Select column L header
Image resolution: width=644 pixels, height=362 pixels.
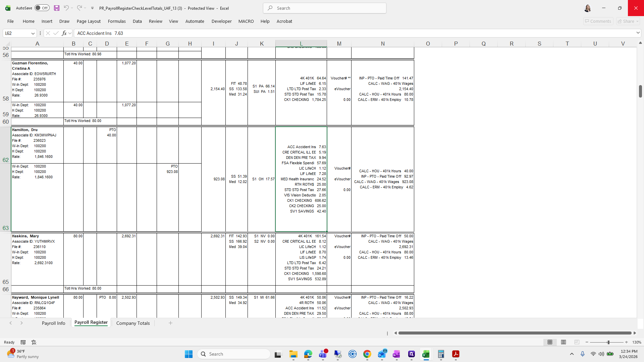(301, 44)
